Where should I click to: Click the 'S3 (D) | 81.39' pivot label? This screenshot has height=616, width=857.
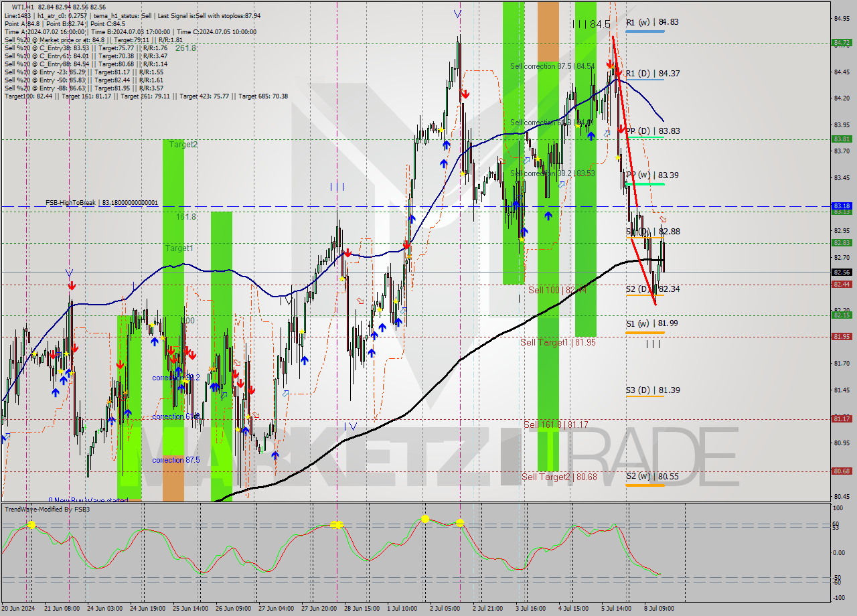click(653, 390)
